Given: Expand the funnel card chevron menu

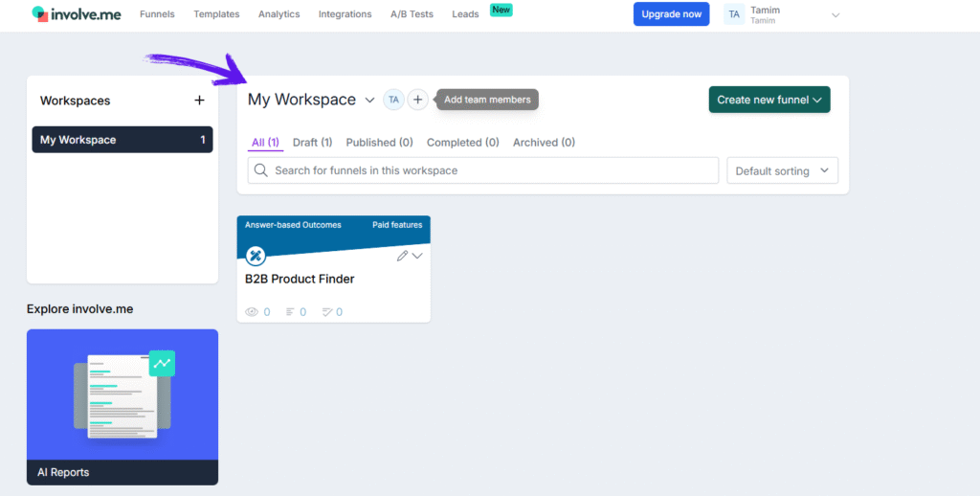Looking at the screenshot, I should pyautogui.click(x=417, y=256).
